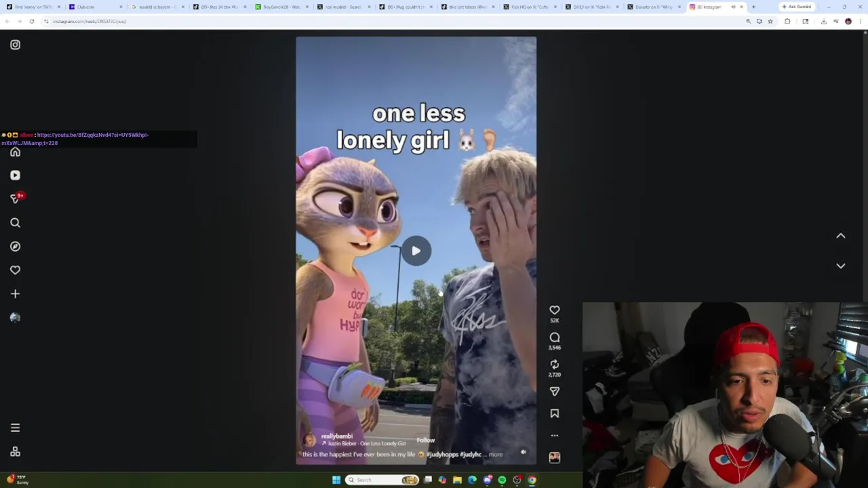Close the Instagram browser tab
Screen dimensions: 868x488
tap(741, 7)
